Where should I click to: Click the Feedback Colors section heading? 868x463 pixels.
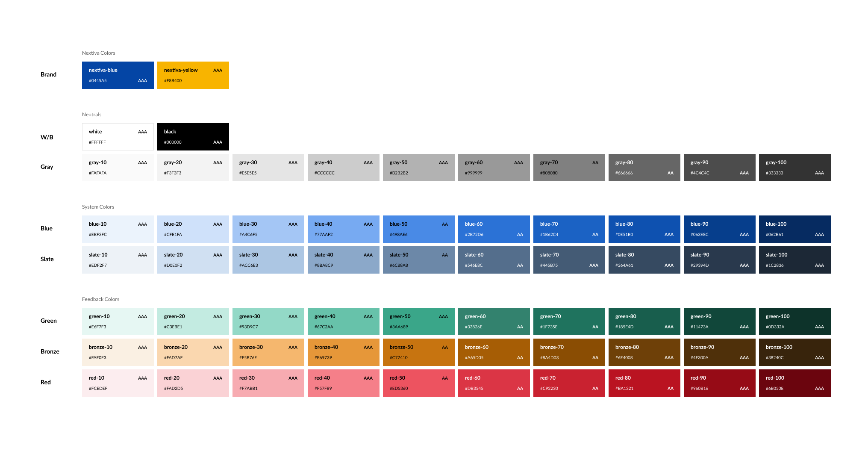click(x=100, y=299)
